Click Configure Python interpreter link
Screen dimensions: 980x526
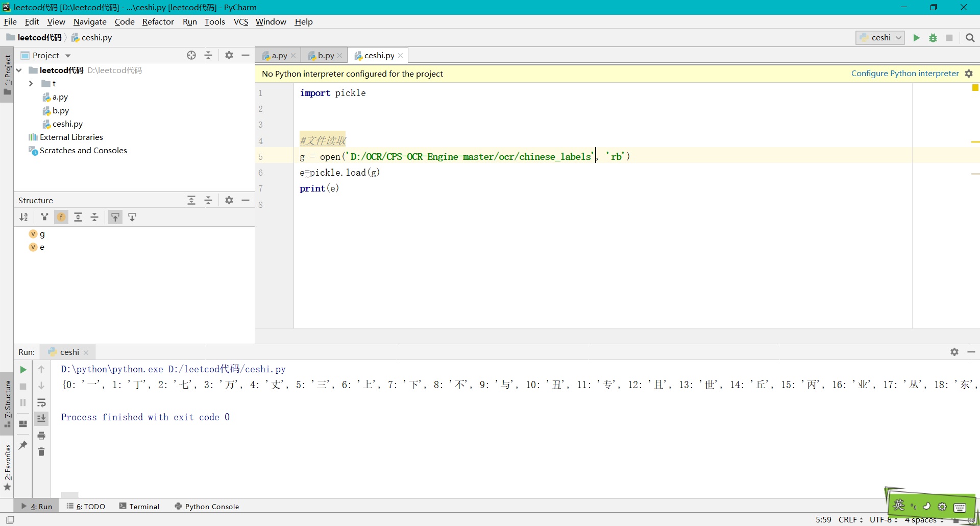904,74
